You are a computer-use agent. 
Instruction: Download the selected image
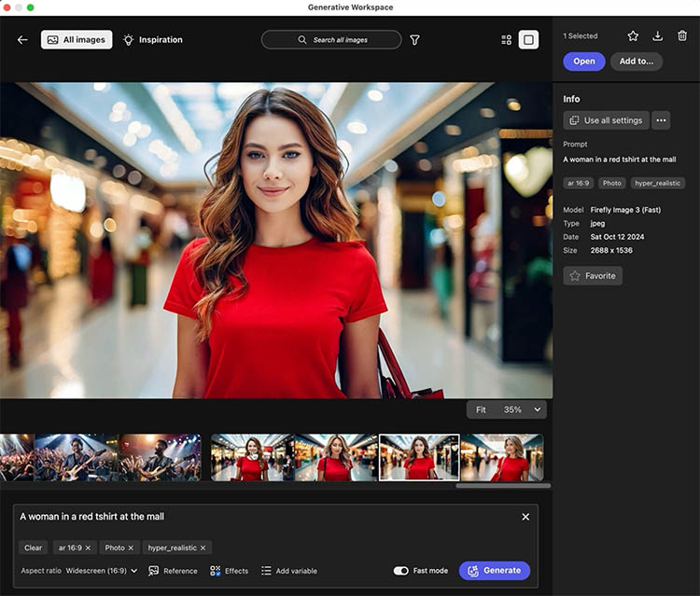point(658,35)
